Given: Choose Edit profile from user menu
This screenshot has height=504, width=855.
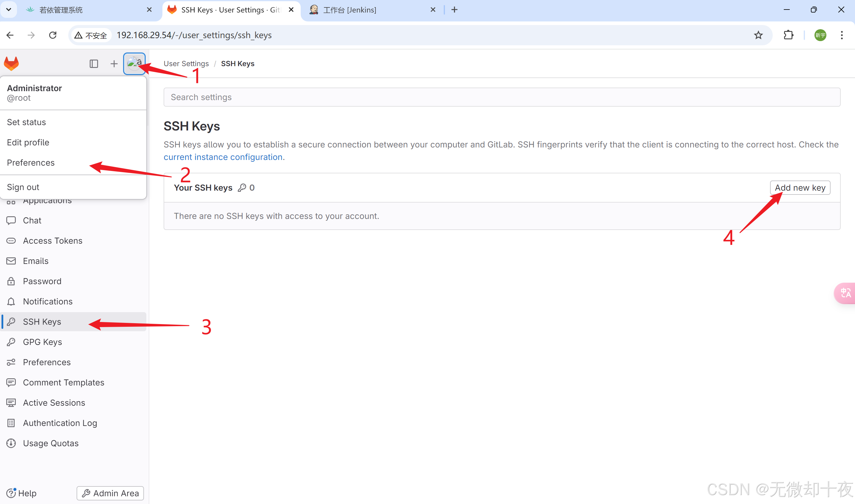Looking at the screenshot, I should tap(28, 142).
